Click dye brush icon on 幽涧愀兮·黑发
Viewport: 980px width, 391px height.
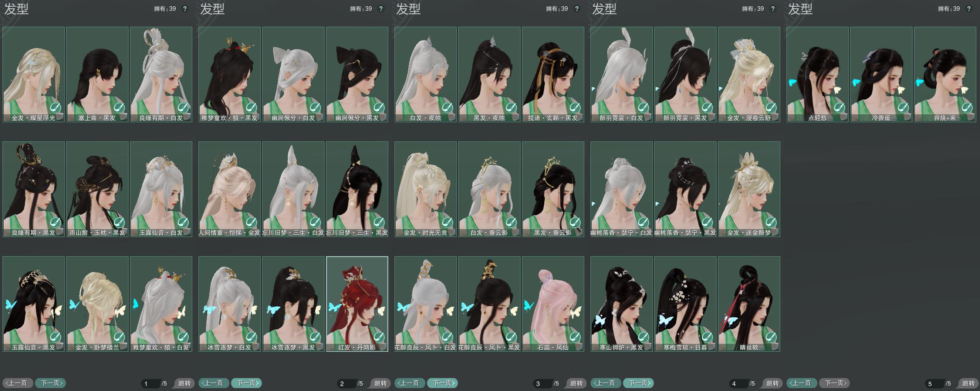tap(379, 108)
